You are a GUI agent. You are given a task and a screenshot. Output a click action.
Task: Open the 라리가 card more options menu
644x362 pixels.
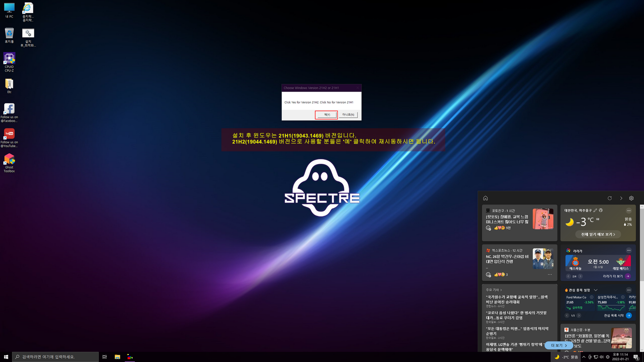click(629, 251)
